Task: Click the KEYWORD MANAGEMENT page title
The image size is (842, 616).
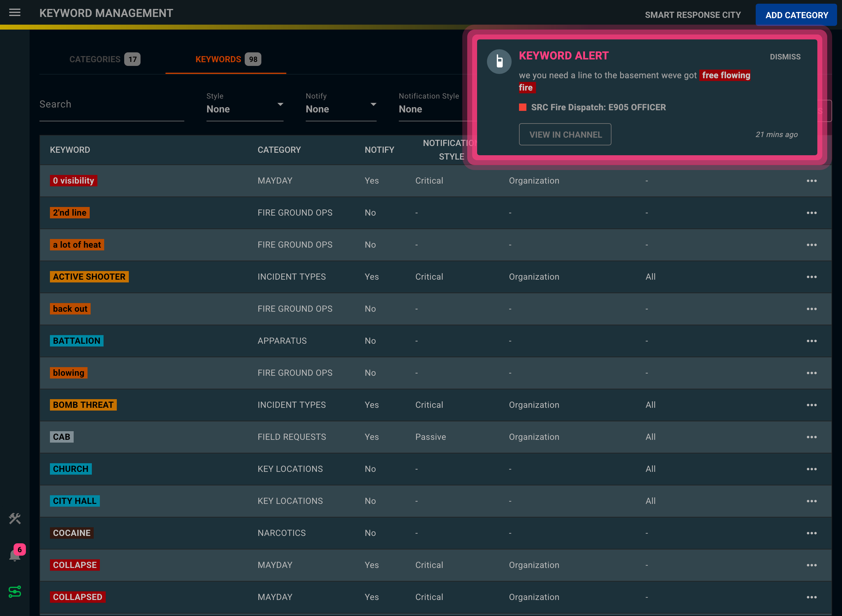Action: [106, 14]
